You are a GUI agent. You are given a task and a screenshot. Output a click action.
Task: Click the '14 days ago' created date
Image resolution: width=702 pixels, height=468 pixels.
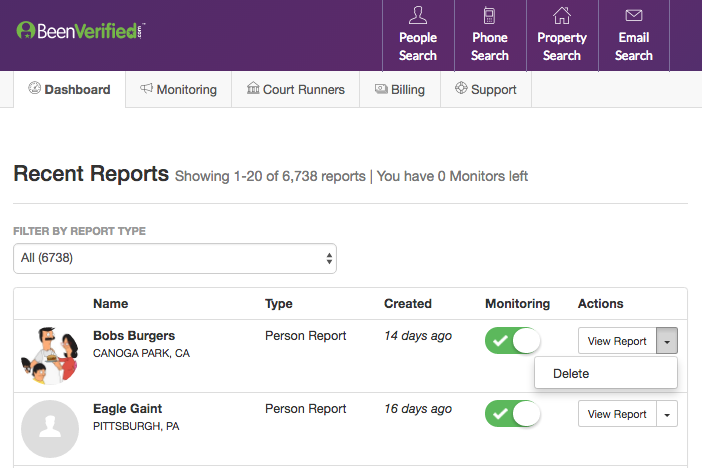pyautogui.click(x=418, y=335)
